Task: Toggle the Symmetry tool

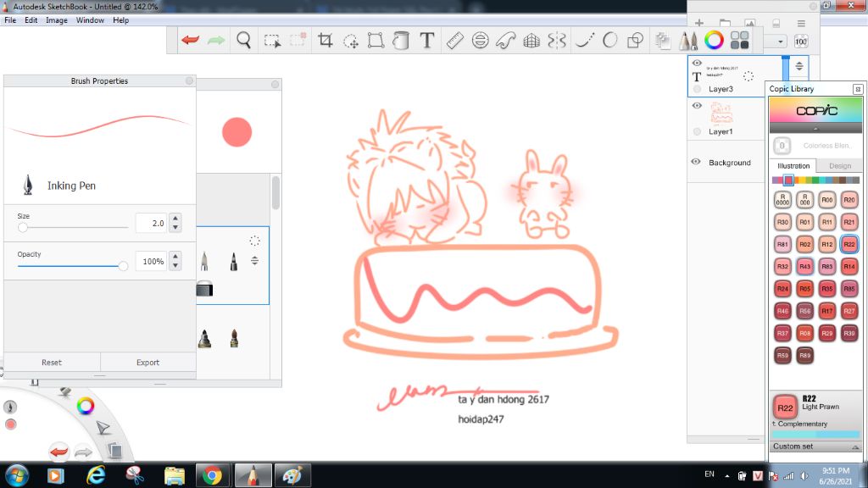Action: pos(557,40)
